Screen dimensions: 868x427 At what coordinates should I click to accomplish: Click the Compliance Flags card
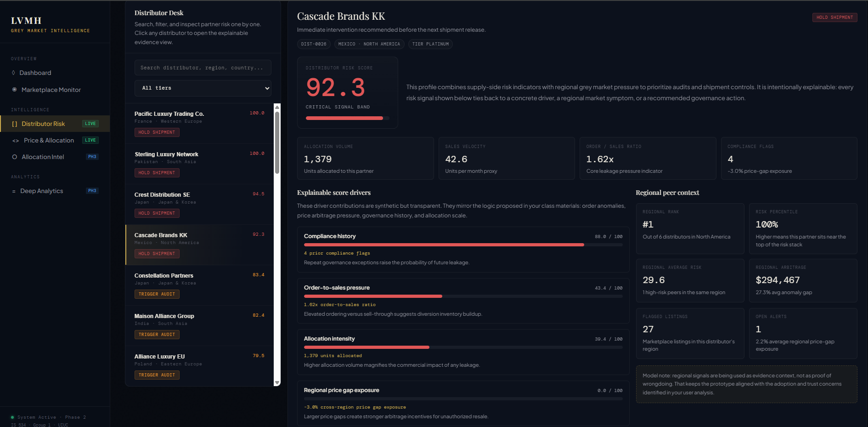click(x=789, y=159)
